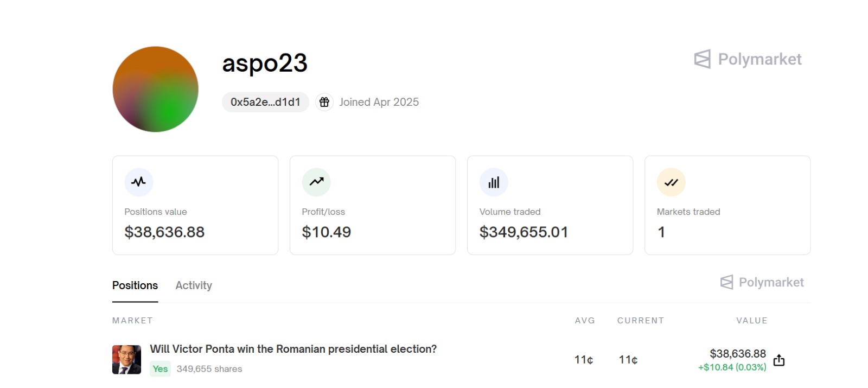This screenshot has width=868, height=388.
Task: Click the $38,636.88 position value amount
Action: click(737, 354)
